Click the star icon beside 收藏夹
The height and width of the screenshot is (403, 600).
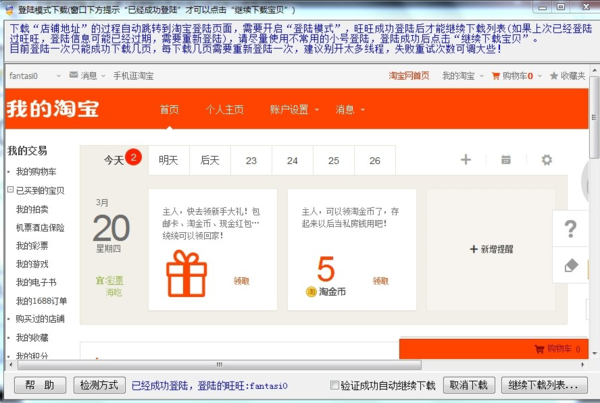tap(553, 76)
